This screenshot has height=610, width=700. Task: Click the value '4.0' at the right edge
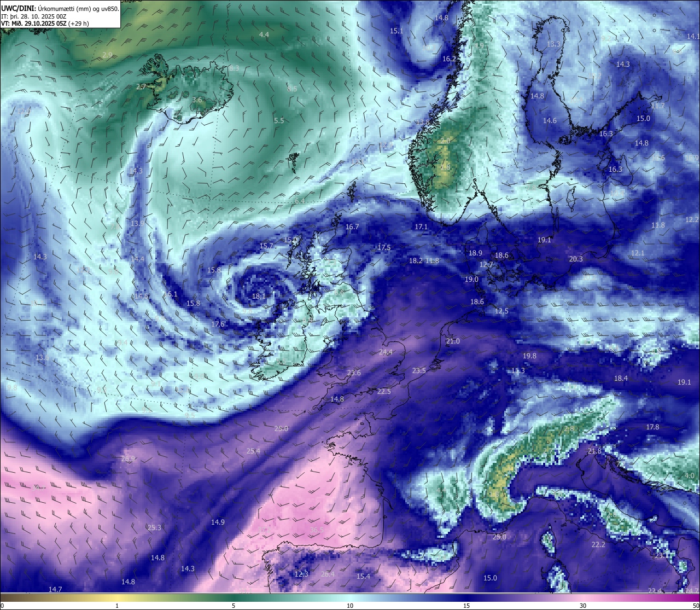click(690, 475)
